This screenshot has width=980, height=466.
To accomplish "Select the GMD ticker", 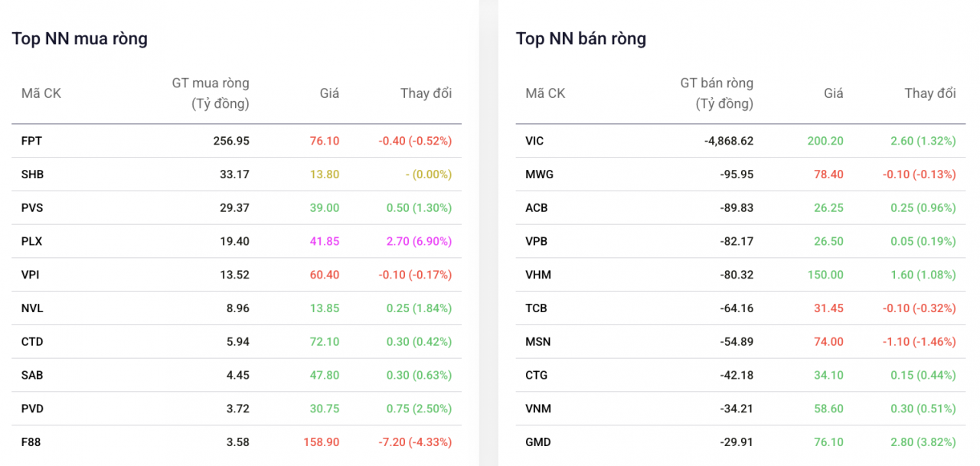I will point(538,442).
